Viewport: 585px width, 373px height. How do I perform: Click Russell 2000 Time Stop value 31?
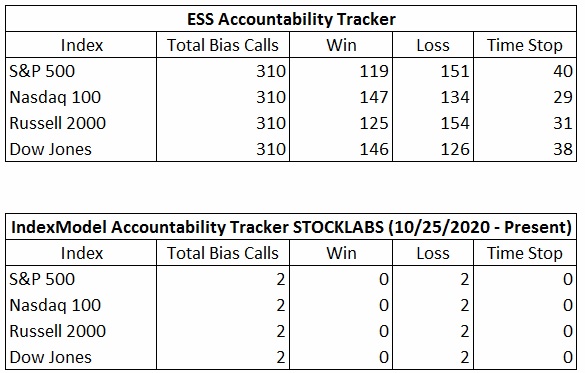[563, 123]
